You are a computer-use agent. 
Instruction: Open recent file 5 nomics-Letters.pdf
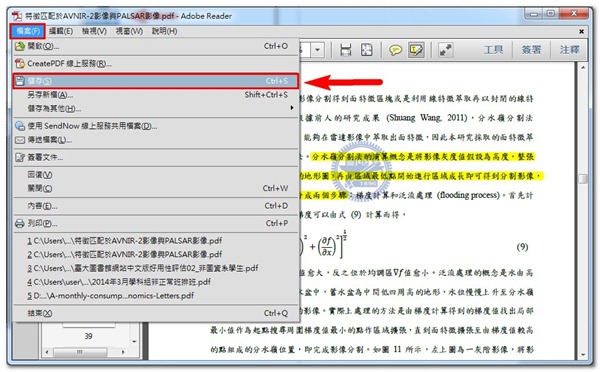coord(111,296)
